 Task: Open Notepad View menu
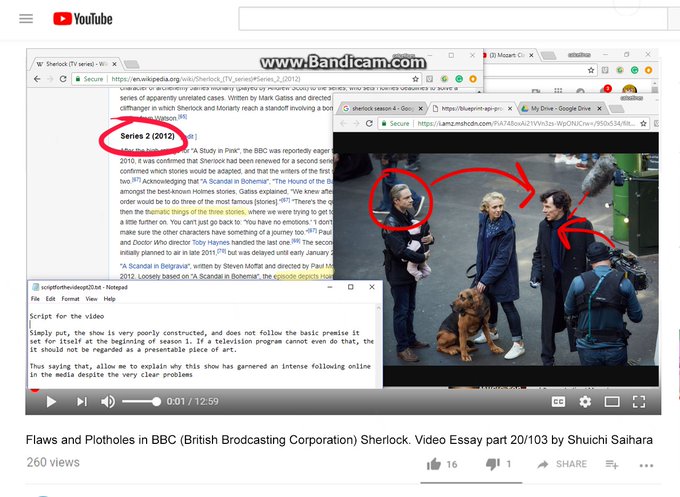[x=91, y=299]
